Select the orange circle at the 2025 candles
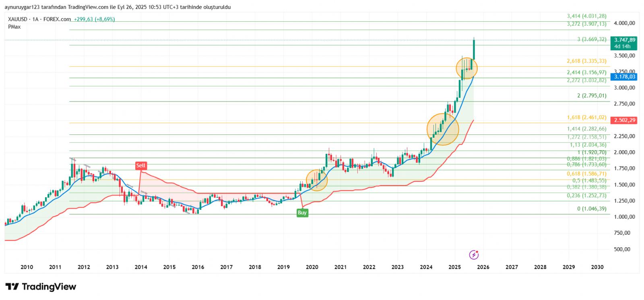Viewport: 644px width, 300px height. point(466,68)
